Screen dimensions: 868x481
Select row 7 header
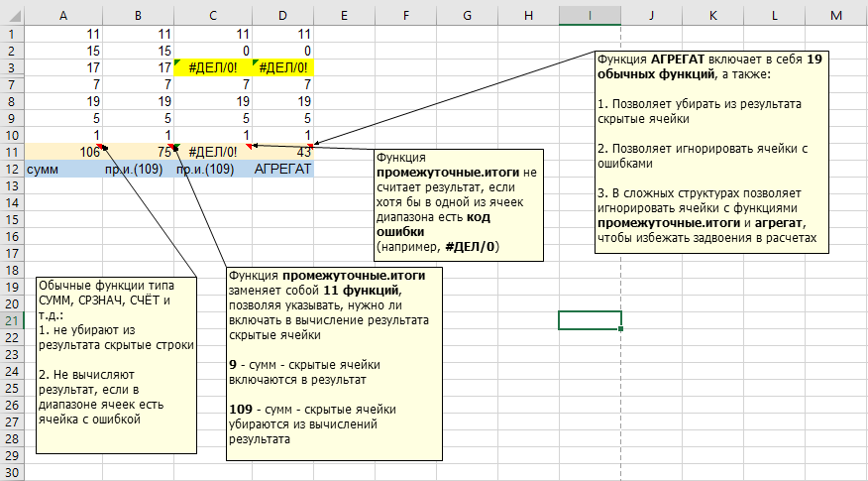click(12, 84)
